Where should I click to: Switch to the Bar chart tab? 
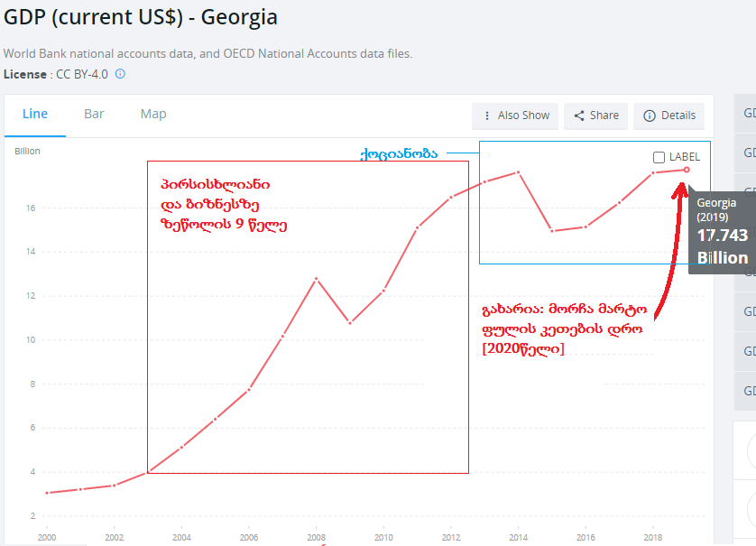(94, 114)
